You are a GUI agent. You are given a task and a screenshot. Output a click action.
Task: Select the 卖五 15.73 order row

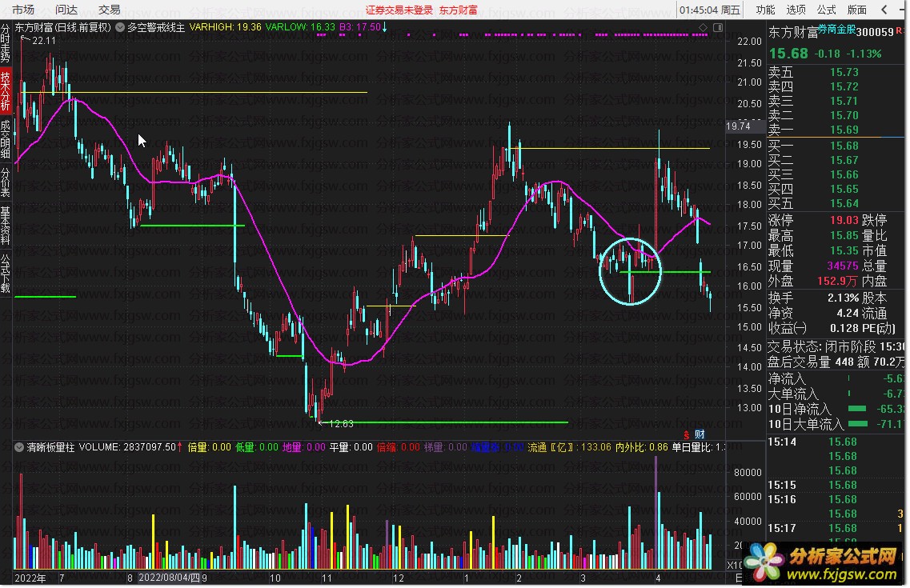coord(836,72)
